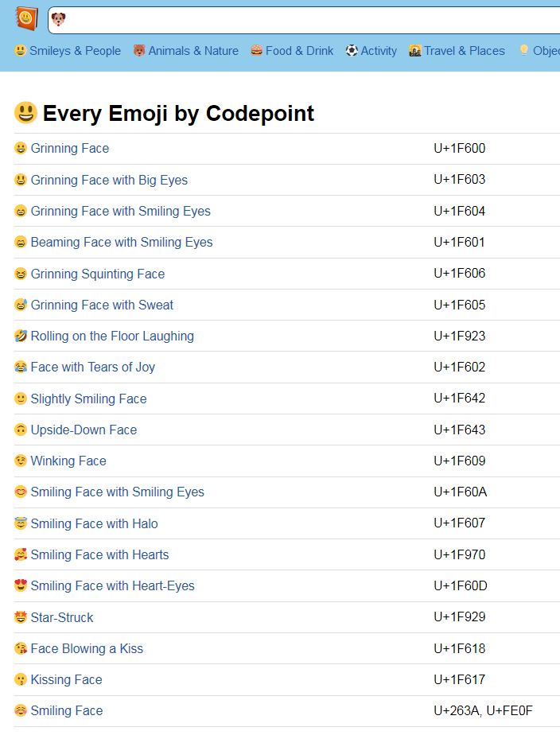Viewport: 560px width, 735px height.
Task: Click the Face Blowing a Kiss emoji icon
Action: [21, 648]
